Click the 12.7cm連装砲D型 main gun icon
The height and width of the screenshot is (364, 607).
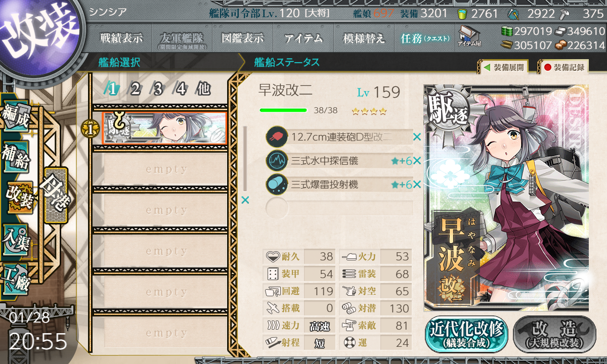click(277, 137)
